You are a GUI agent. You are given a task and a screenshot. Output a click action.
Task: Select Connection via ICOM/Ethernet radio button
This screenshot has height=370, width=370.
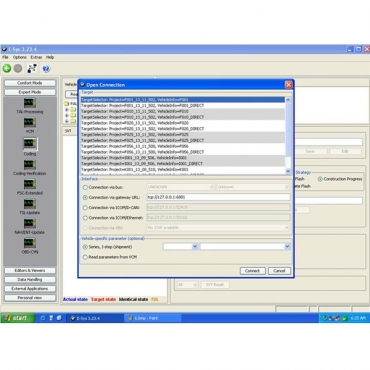click(85, 218)
